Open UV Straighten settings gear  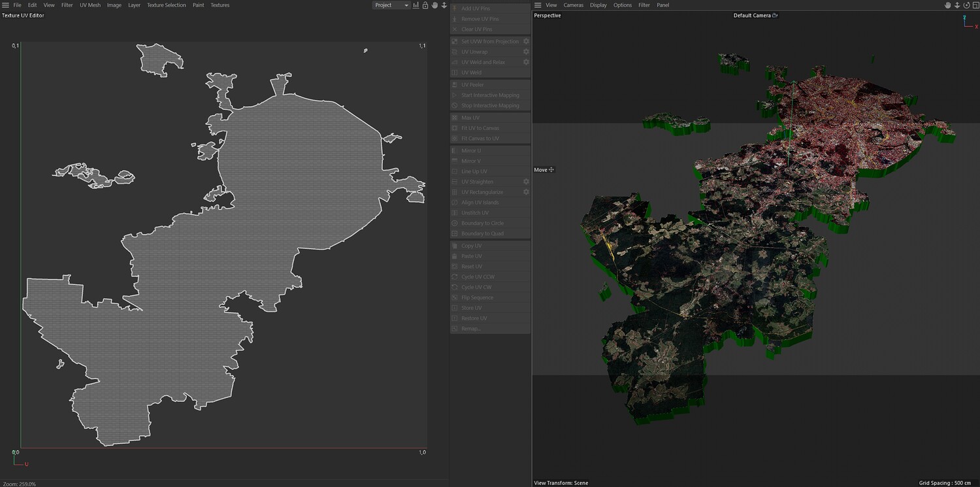(x=526, y=182)
